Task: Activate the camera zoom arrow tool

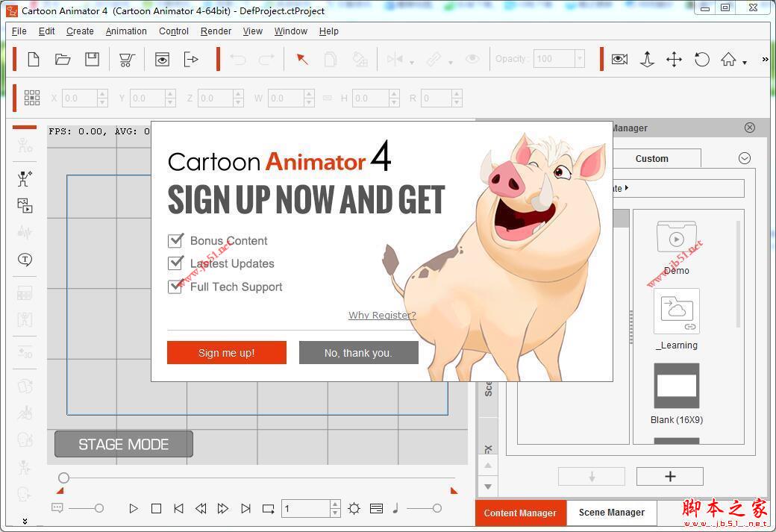Action: tap(647, 60)
